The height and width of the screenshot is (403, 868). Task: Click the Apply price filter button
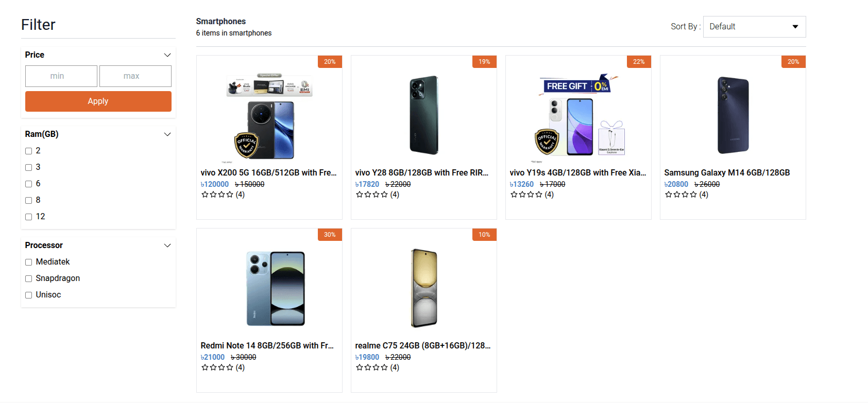pos(98,101)
